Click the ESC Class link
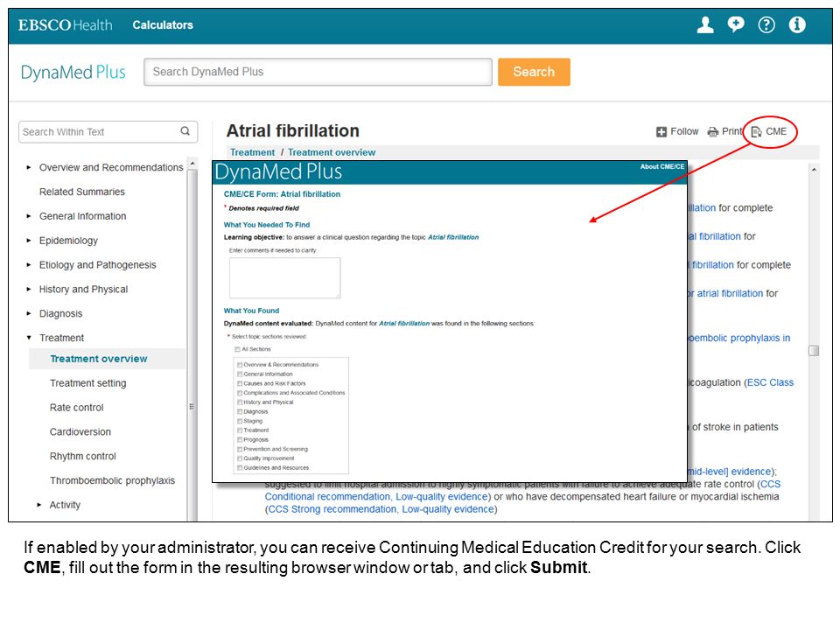The image size is (840, 630). pos(770,382)
